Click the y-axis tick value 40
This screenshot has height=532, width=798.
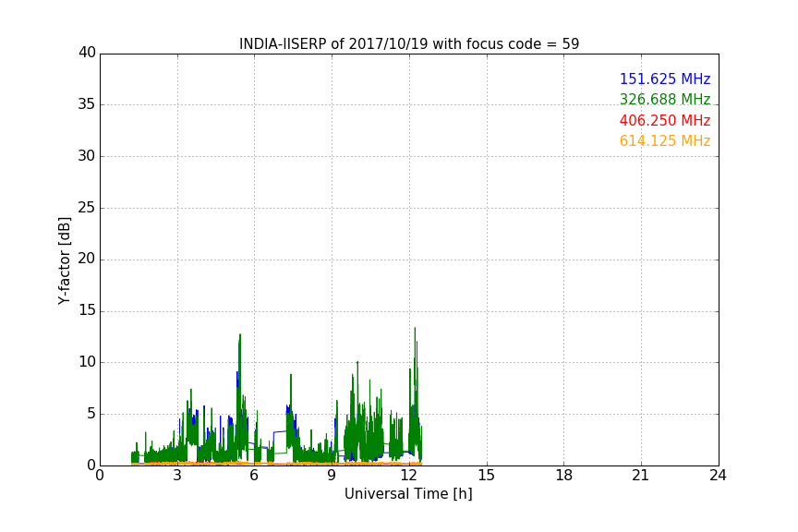pyautogui.click(x=87, y=53)
